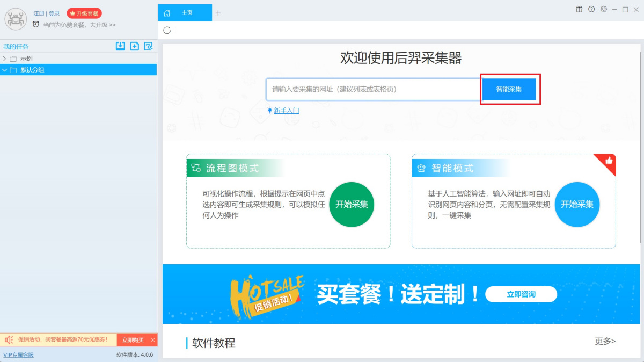Screen dimensions: 644x362
Task: Click the 升级套餐 upgrade button
Action: (x=84, y=13)
